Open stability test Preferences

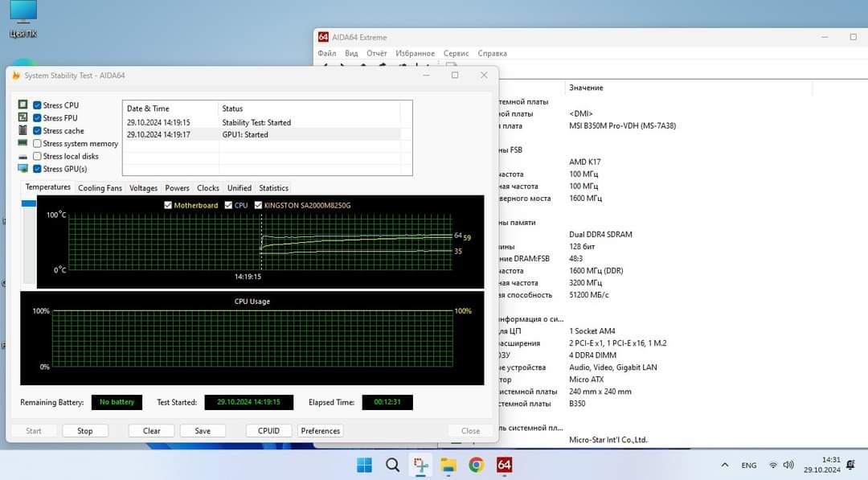click(321, 431)
